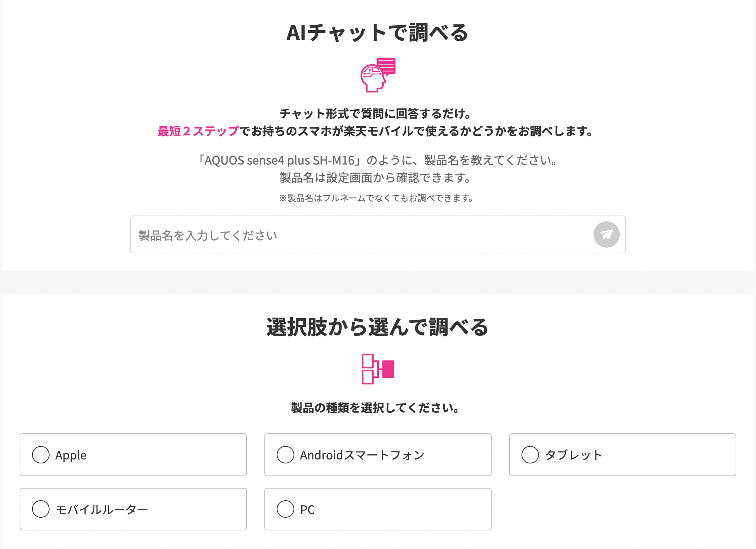This screenshot has height=549, width=756.
Task: Click the 選択肢から選んで調べる heading
Action: click(377, 327)
